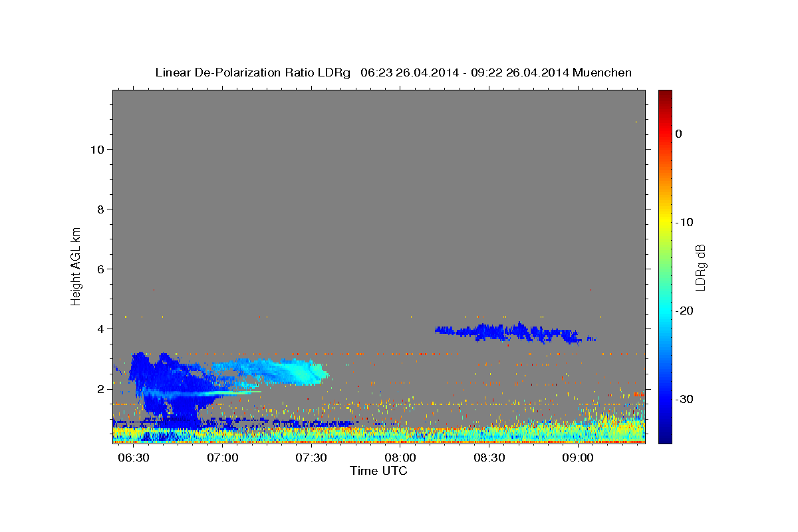Click the "07:30" time tick label

pyautogui.click(x=311, y=458)
